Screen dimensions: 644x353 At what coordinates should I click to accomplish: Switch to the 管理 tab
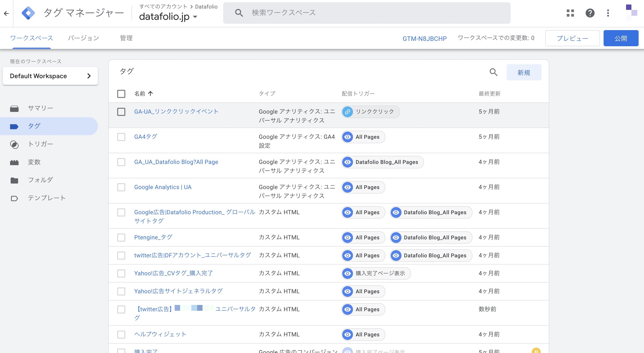point(126,38)
